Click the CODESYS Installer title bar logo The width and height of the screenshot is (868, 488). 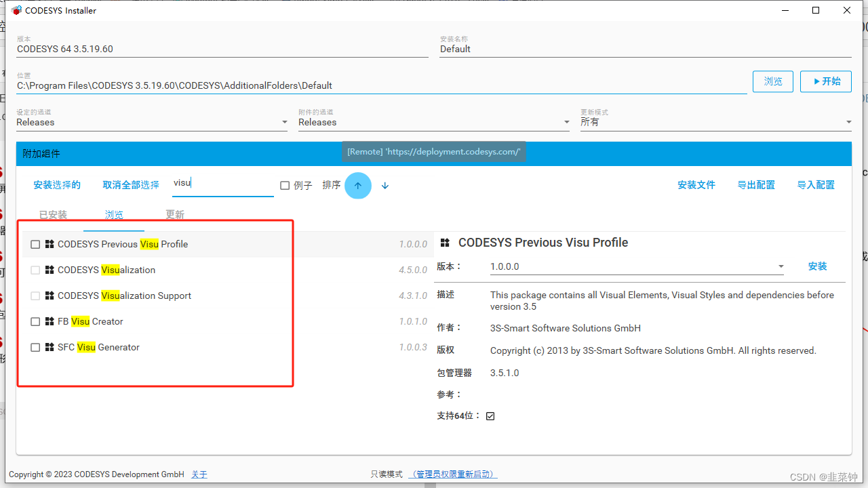(16, 10)
